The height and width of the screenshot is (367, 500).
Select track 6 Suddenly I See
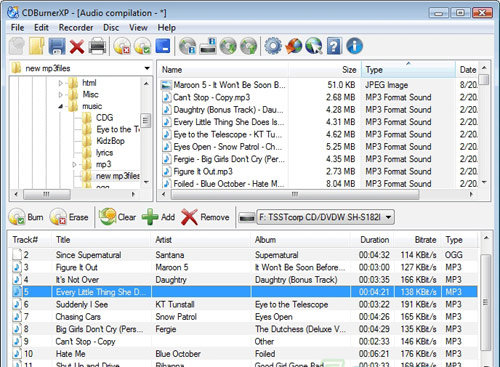tap(244, 304)
